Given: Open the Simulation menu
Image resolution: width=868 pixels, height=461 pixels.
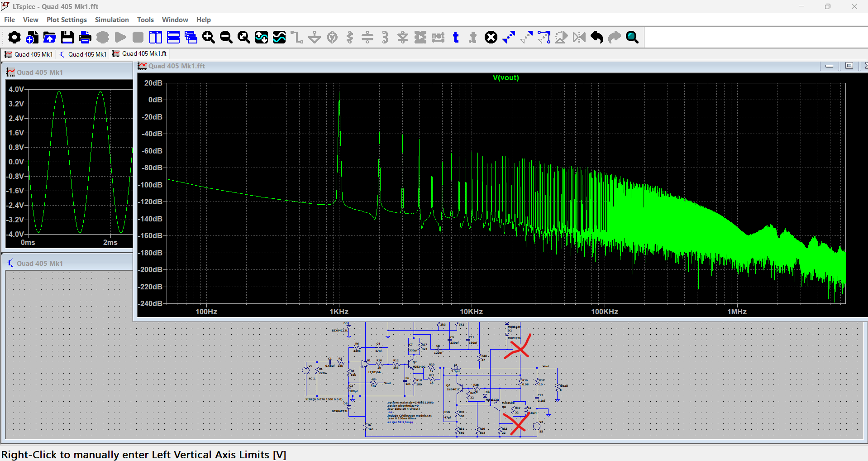Looking at the screenshot, I should (x=112, y=20).
